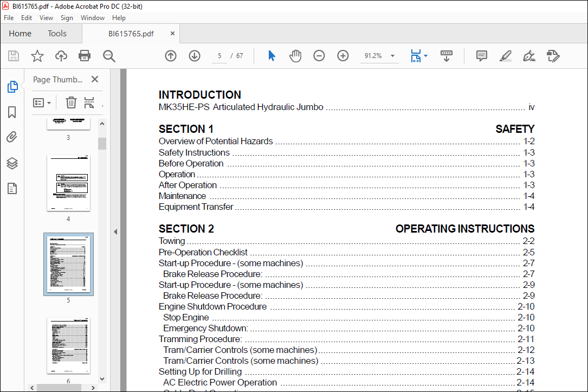Add a sticky note comment
588x392 pixels.
(x=481, y=56)
